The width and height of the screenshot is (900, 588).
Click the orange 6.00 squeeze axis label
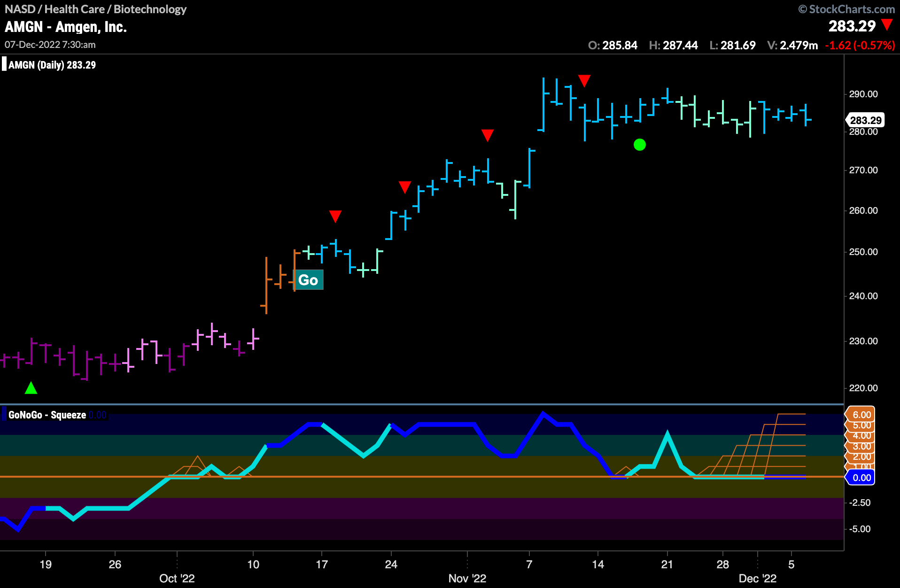tap(861, 415)
